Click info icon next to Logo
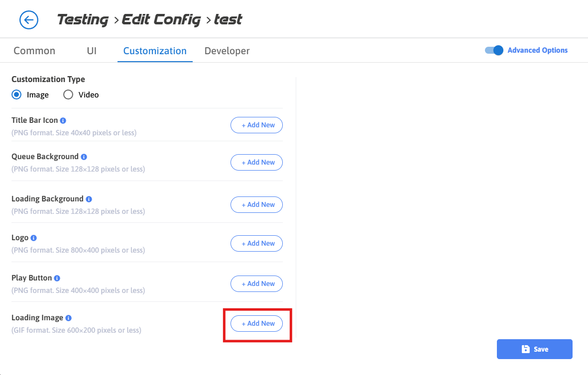 (x=34, y=238)
